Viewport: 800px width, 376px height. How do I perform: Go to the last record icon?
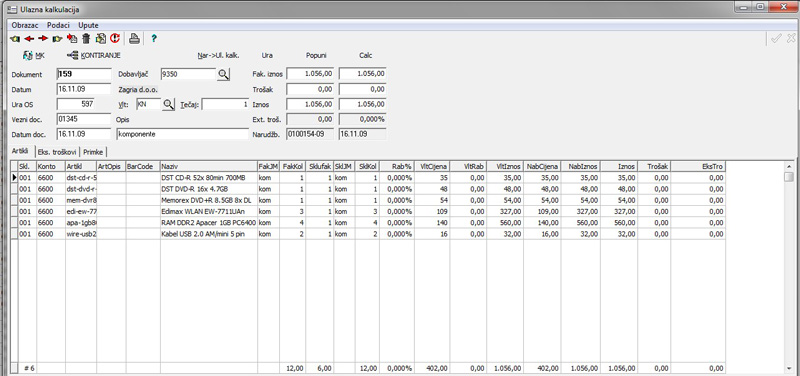coord(57,38)
